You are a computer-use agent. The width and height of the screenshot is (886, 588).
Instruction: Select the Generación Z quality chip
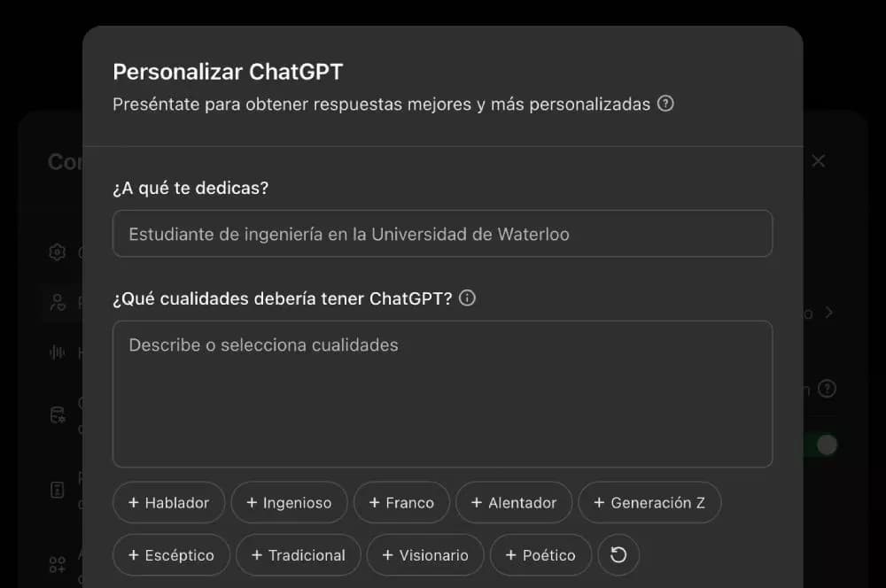(649, 503)
